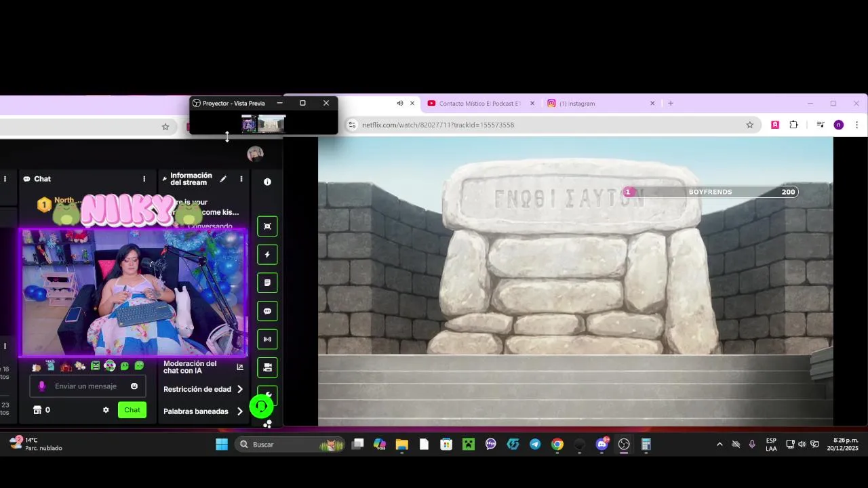Click the BOYFRENDS 200 goal bar overlay
Viewport: 868px width, 488px height.
pyautogui.click(x=710, y=192)
